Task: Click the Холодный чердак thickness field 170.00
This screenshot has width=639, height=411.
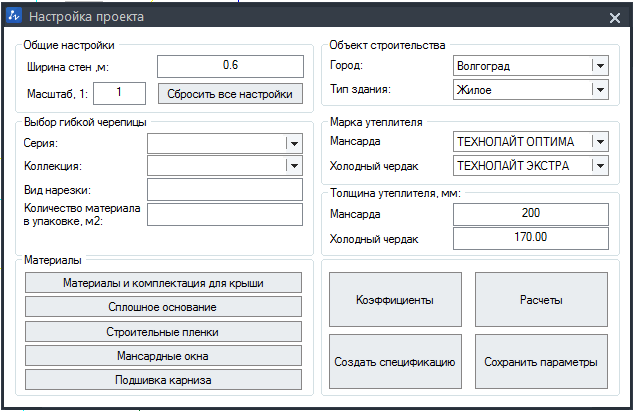Action: point(531,238)
